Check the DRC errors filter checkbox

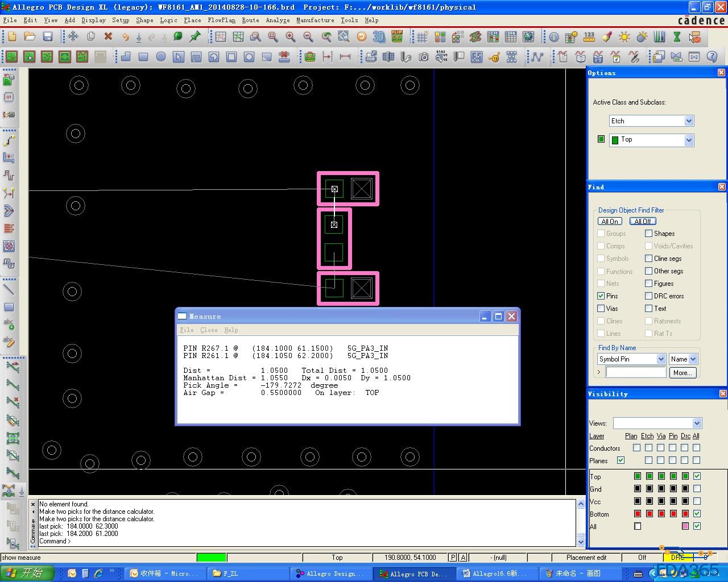point(648,296)
